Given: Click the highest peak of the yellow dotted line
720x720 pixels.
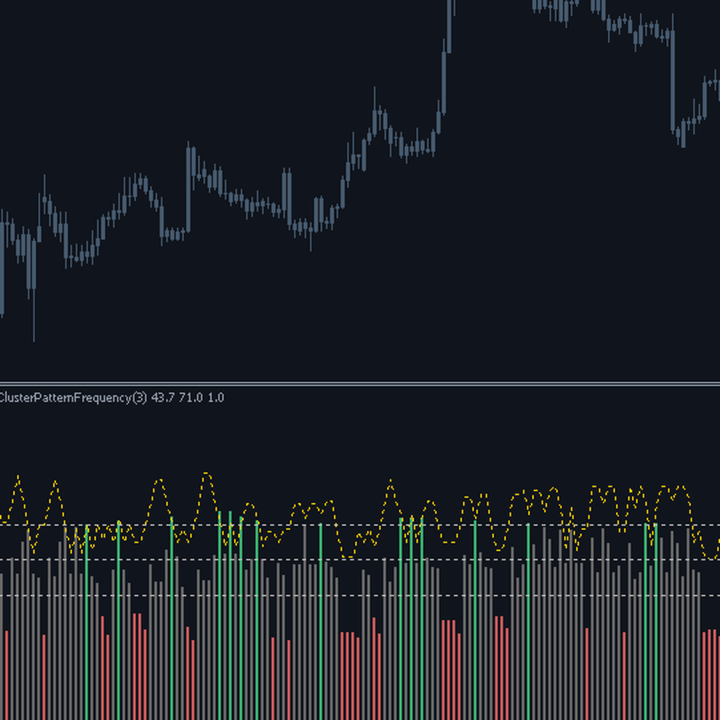Looking at the screenshot, I should [x=206, y=474].
